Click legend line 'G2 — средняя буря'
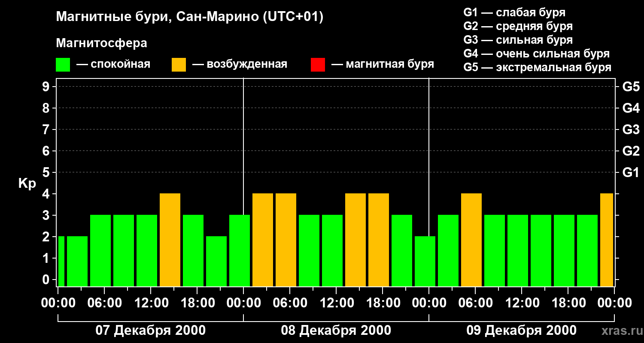This screenshot has width=644, height=343. [518, 26]
